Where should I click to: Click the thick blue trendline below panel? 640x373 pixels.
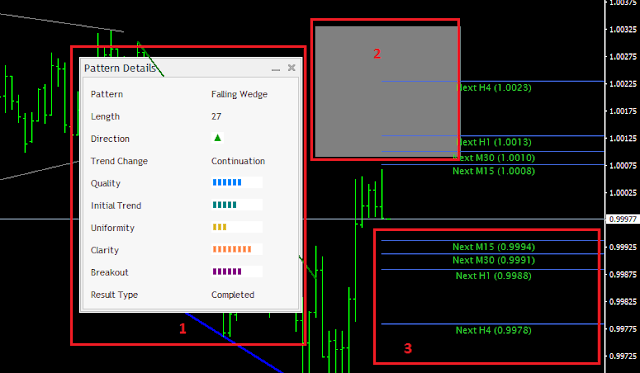pos(233,343)
